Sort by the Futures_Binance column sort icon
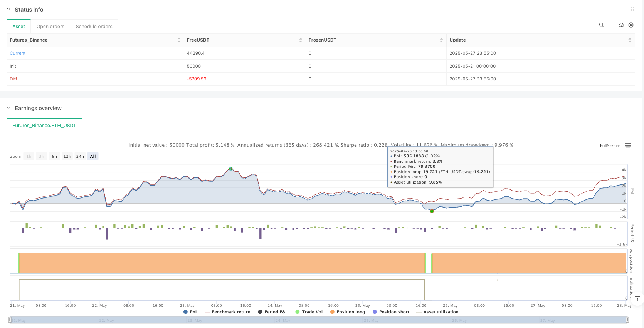Screen dimensions: 644x328 (178, 40)
